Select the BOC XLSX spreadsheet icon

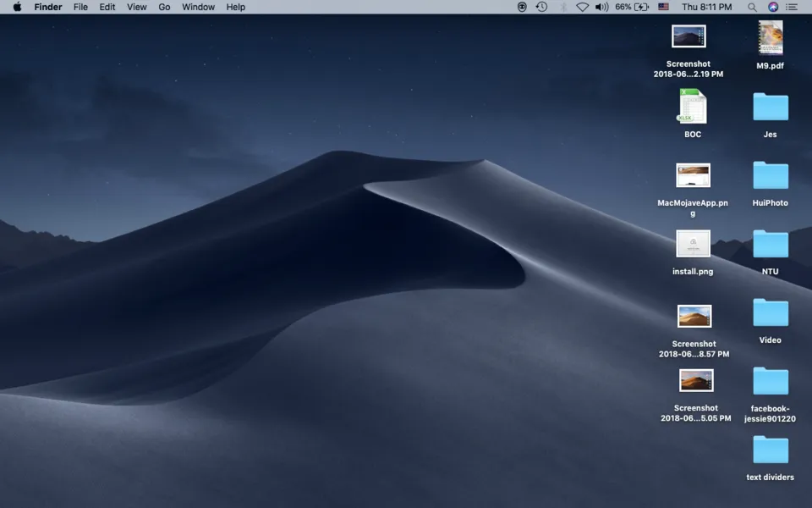pyautogui.click(x=693, y=107)
